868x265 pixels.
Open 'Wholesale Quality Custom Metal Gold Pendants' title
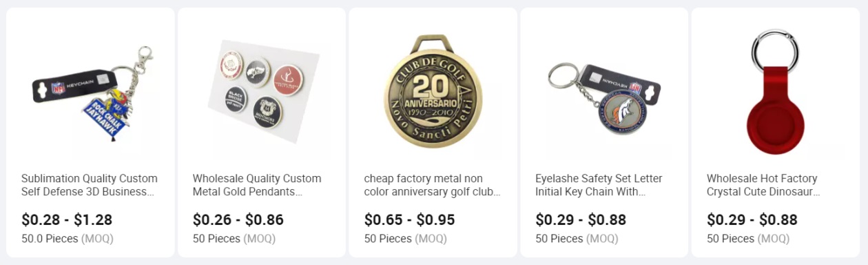coord(257,185)
